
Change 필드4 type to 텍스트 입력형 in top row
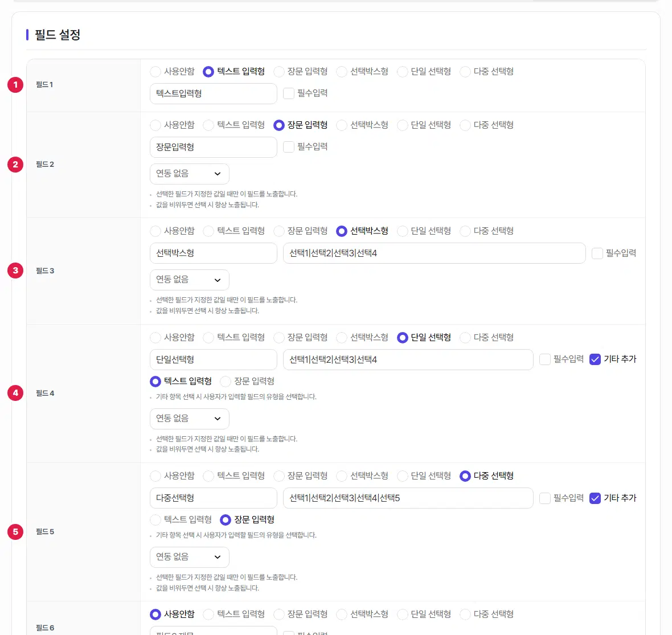[x=208, y=338]
